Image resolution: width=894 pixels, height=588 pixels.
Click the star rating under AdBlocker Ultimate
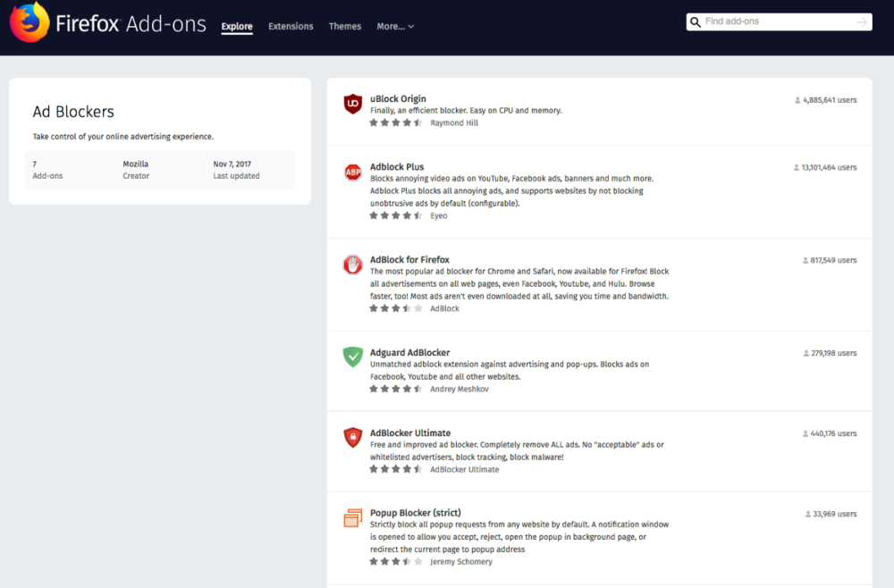[x=394, y=468]
